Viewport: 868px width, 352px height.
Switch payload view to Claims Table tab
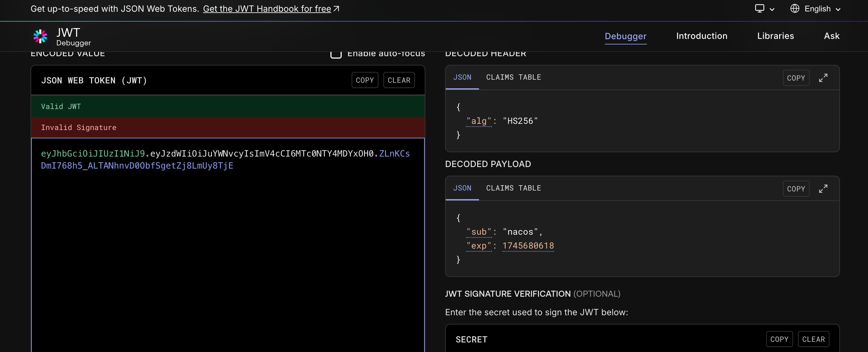tap(513, 188)
